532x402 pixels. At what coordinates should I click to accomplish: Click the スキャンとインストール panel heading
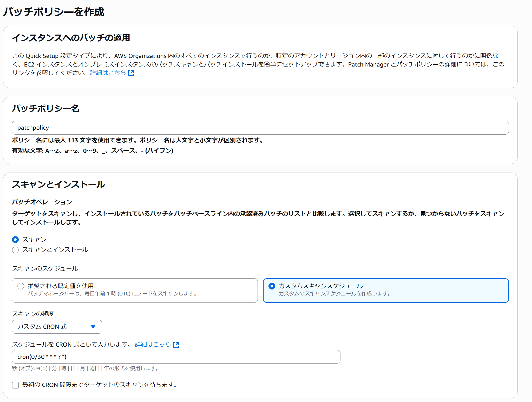pyautogui.click(x=58, y=184)
